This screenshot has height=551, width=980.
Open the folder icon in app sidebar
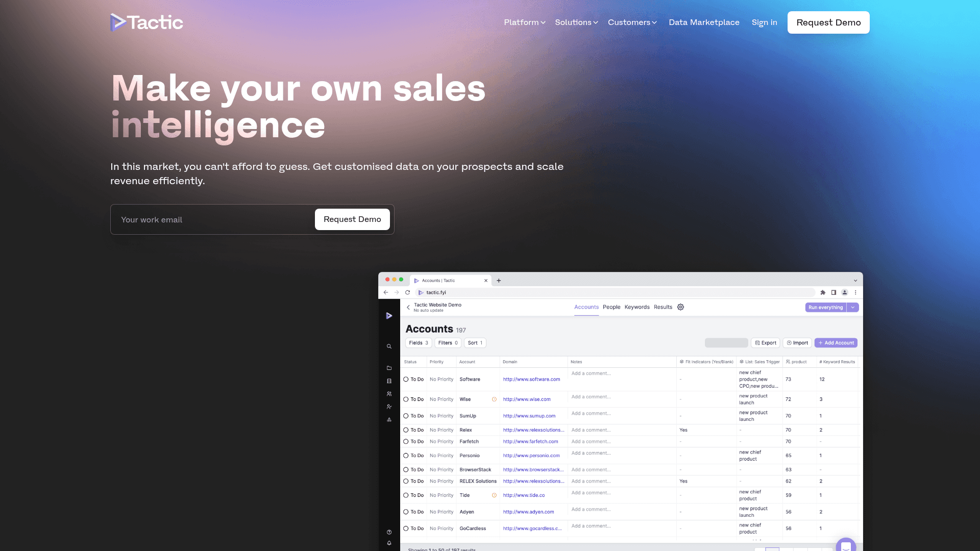389,368
